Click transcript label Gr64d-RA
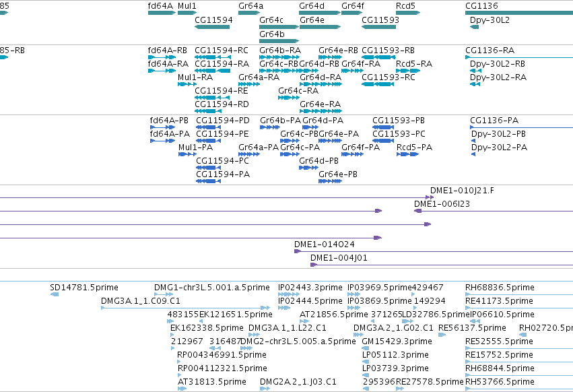The width and height of the screenshot is (573, 392). coord(321,77)
